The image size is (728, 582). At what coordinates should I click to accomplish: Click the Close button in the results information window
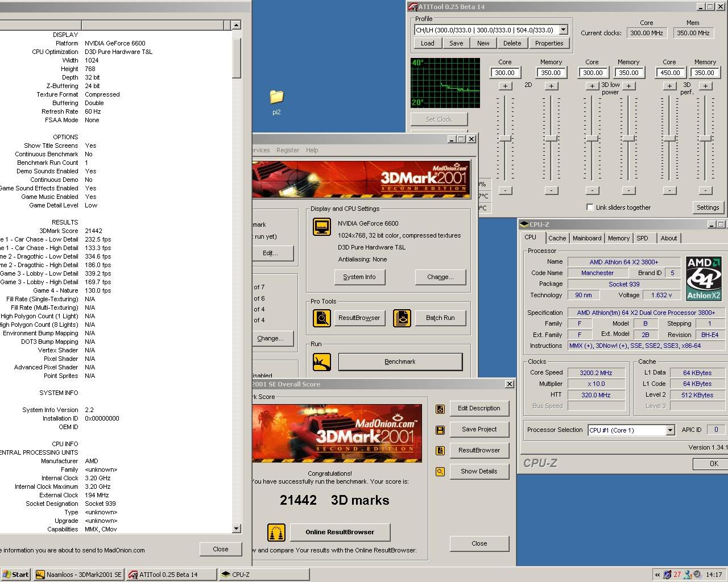pos(221,549)
